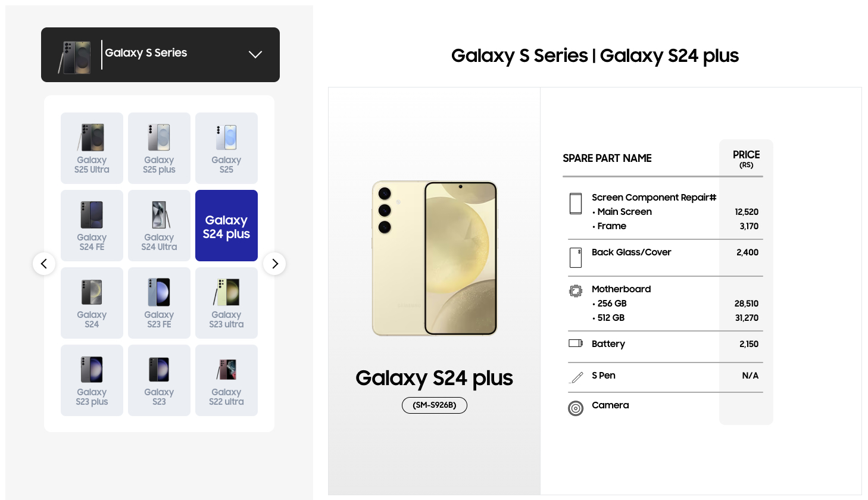Select Galaxy S25 Ultra model

(92, 148)
